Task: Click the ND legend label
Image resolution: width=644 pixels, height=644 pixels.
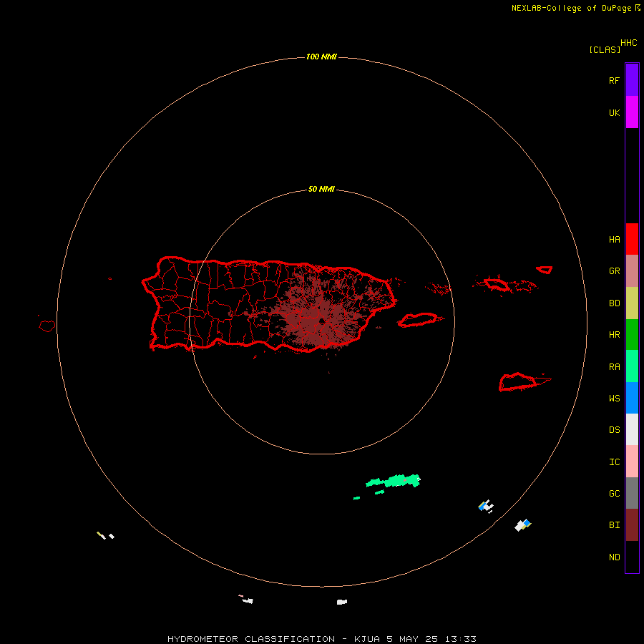Action: coord(614,557)
